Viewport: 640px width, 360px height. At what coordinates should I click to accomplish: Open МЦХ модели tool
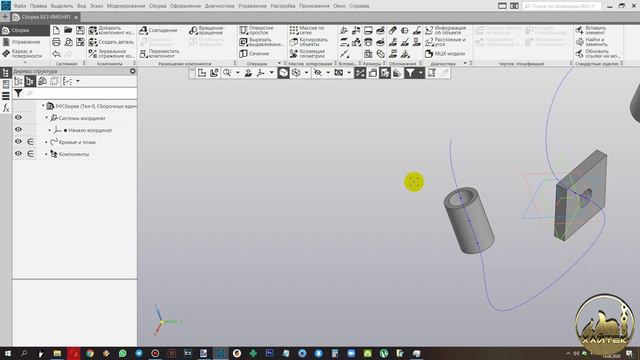coord(445,53)
